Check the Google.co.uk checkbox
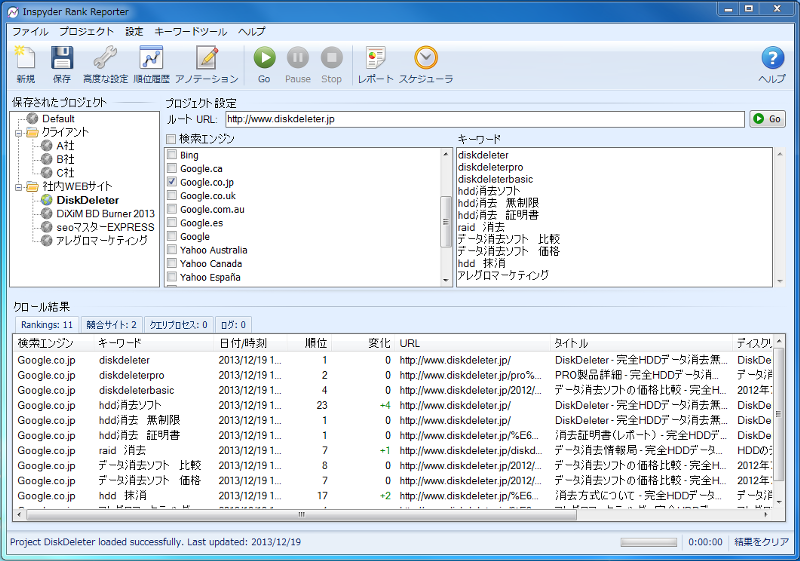This screenshot has height=561, width=800. click(172, 195)
